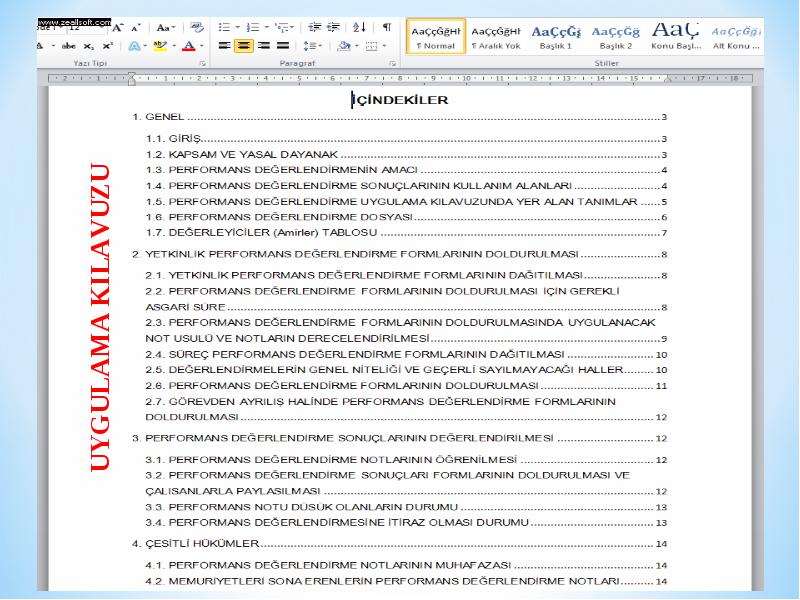This screenshot has width=800, height=600.
Task: Click the '1. GENEL' contents entry
Action: click(x=400, y=117)
